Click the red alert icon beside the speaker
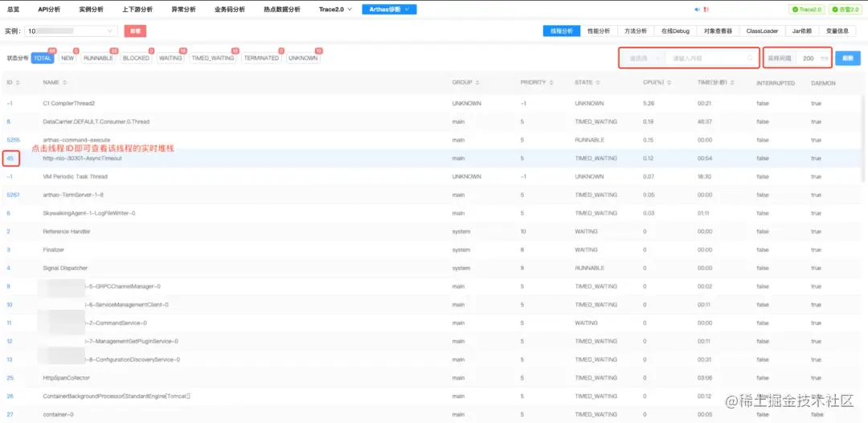The height and width of the screenshot is (423, 868). click(x=706, y=10)
